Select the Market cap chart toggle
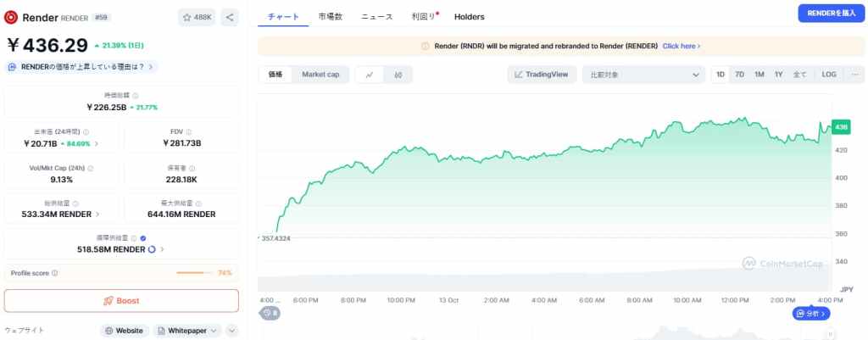This screenshot has height=340, width=868. 320,75
